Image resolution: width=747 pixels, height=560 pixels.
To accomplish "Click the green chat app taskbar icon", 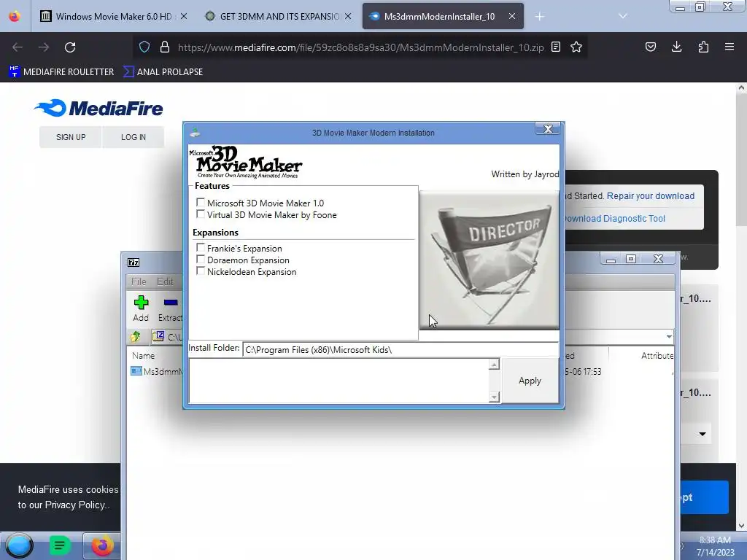I will point(60,545).
